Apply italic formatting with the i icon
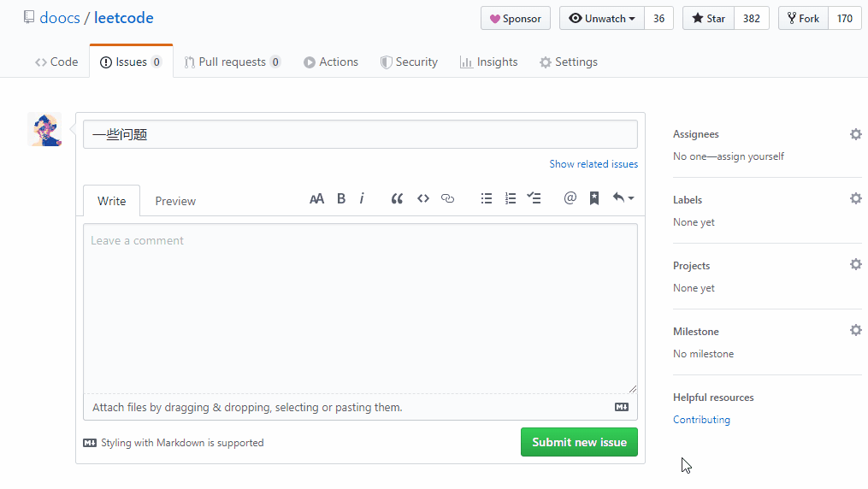Viewport: 868px width, 489px height. click(x=362, y=198)
